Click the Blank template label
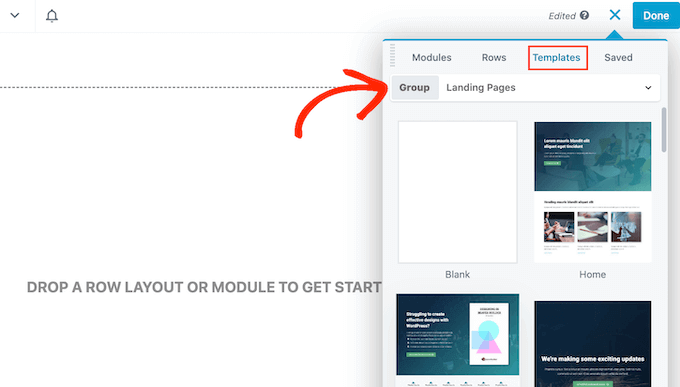 click(x=458, y=275)
